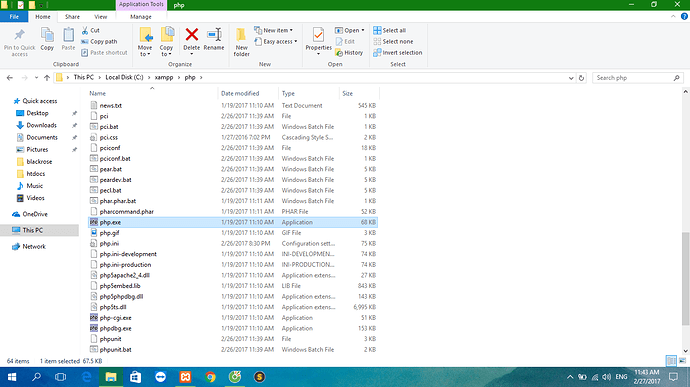This screenshot has width=690, height=387.
Task: Open Properties of the selected item
Action: click(318, 42)
